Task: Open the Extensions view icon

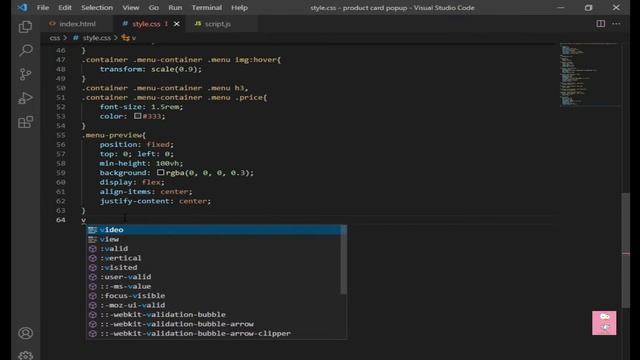Action: pos(25,122)
